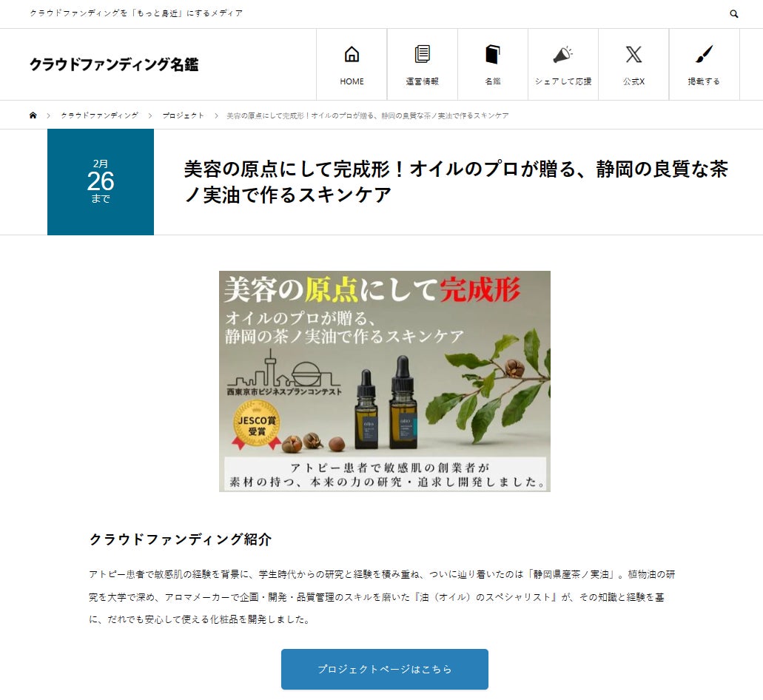Click the brush 掲載する icon
This screenshot has width=763, height=700.
(x=704, y=54)
